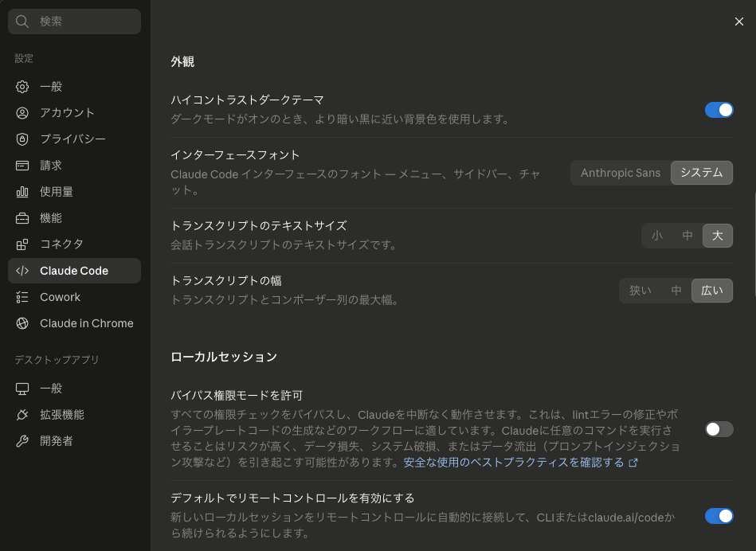Set transcript text size to 大
The width and height of the screenshot is (756, 551).
click(718, 236)
